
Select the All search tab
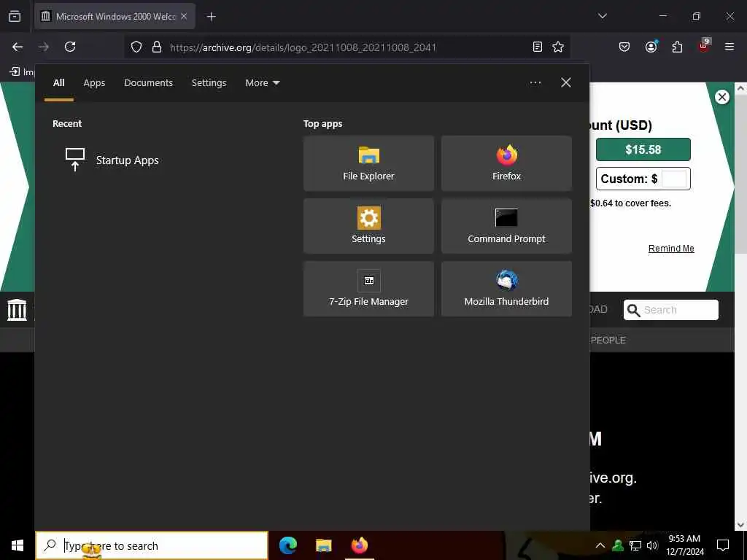click(58, 83)
